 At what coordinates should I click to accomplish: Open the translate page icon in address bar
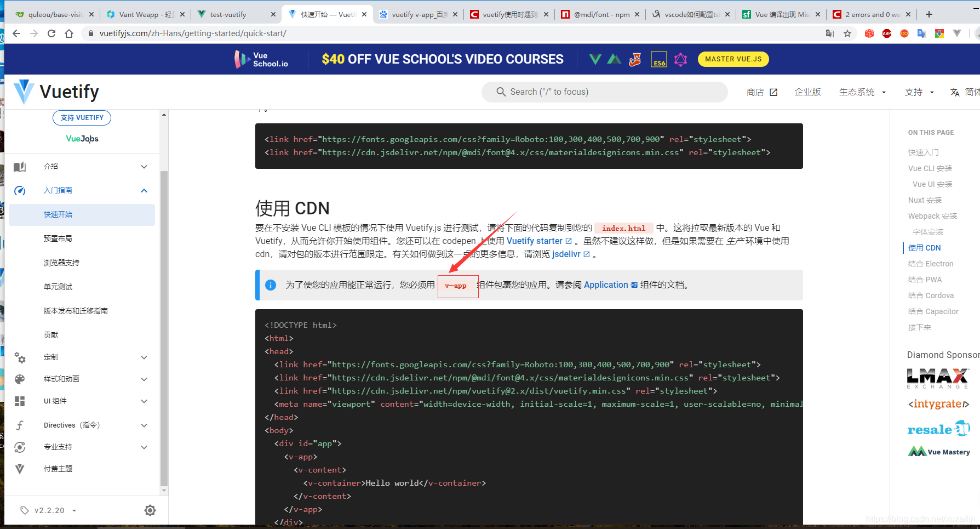click(x=830, y=33)
